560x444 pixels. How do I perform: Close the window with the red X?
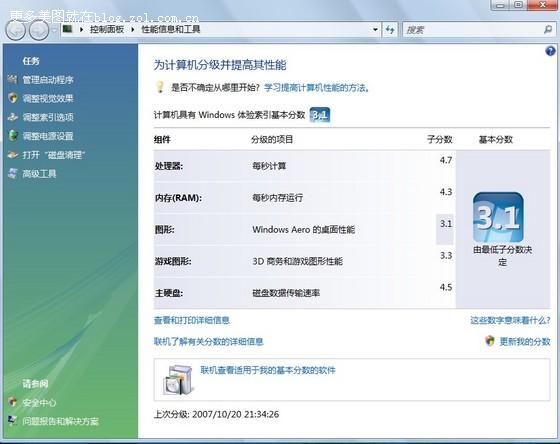click(542, 5)
